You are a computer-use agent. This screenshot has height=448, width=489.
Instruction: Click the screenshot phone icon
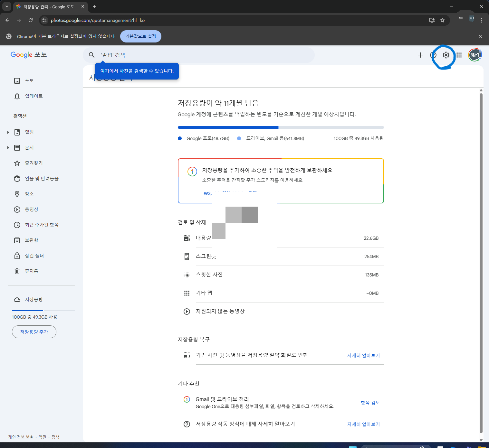[187, 257]
